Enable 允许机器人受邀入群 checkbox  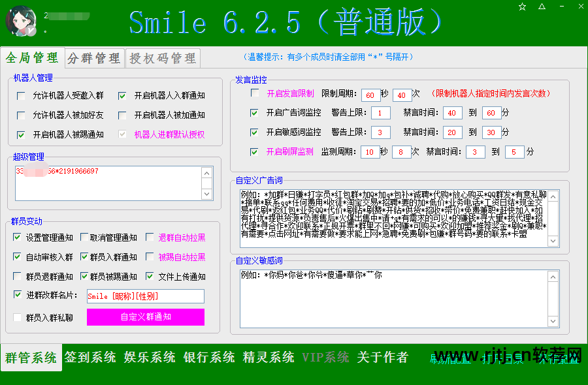click(x=21, y=96)
